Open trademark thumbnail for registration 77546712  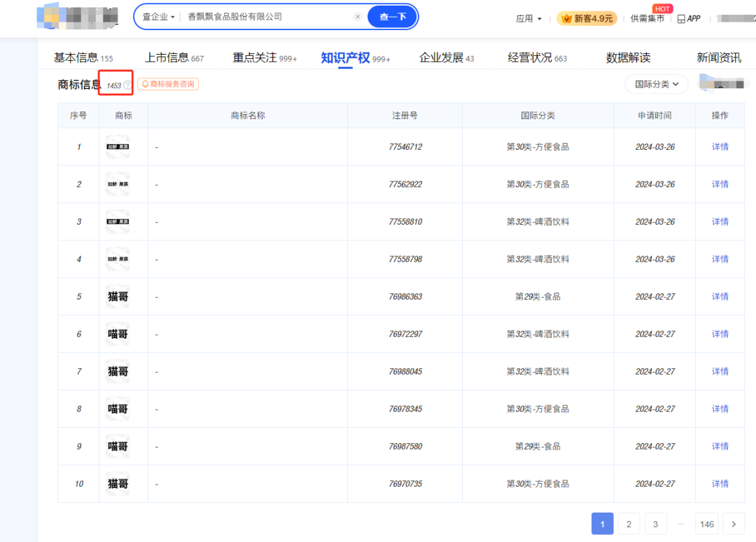tap(118, 146)
